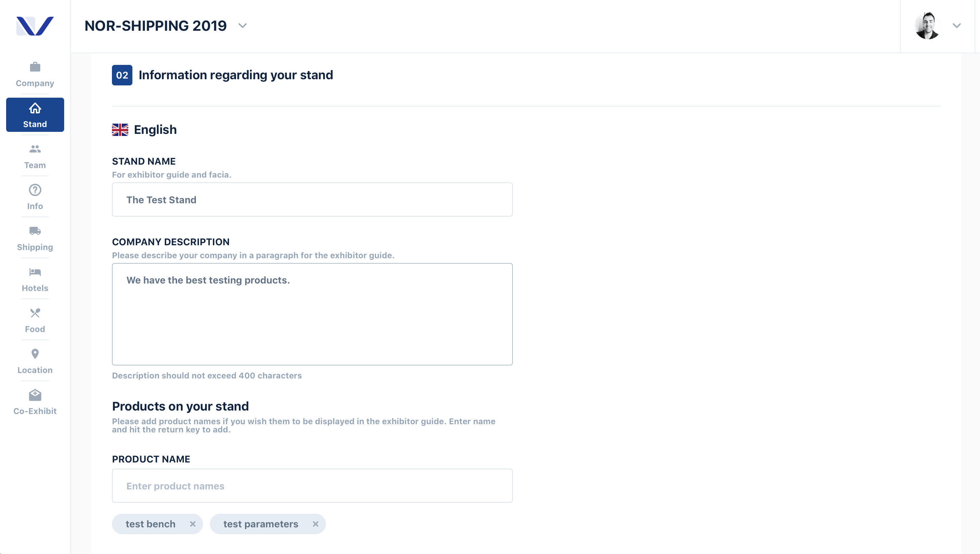Open the Team people icon
The width and height of the screenshot is (980, 554).
pos(35,149)
